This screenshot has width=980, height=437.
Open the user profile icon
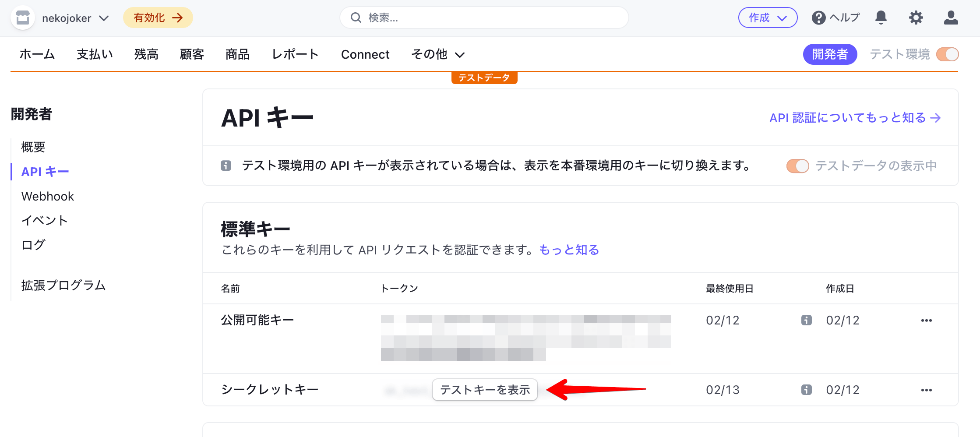coord(951,18)
